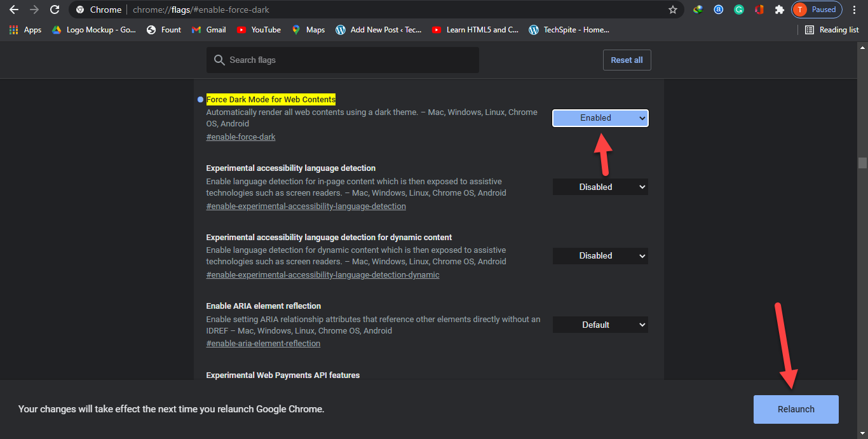Open dropdown for language detection for dynamic content

(x=600, y=255)
